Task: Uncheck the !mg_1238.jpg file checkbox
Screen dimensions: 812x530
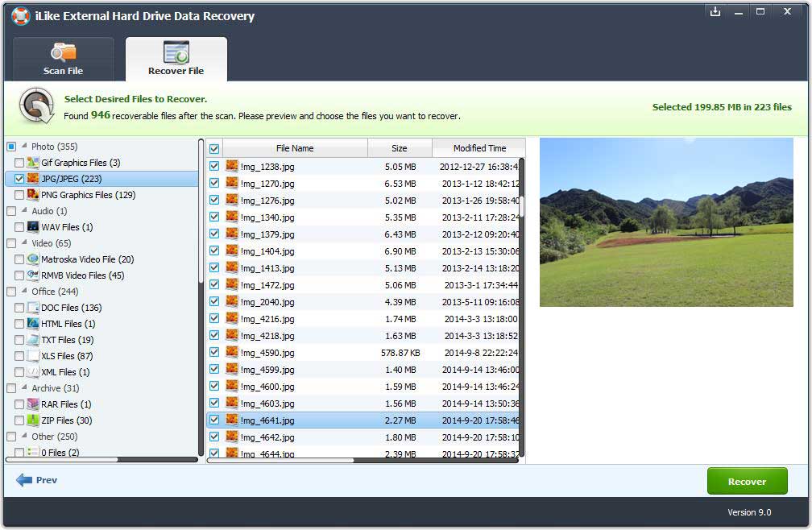Action: 214,167
